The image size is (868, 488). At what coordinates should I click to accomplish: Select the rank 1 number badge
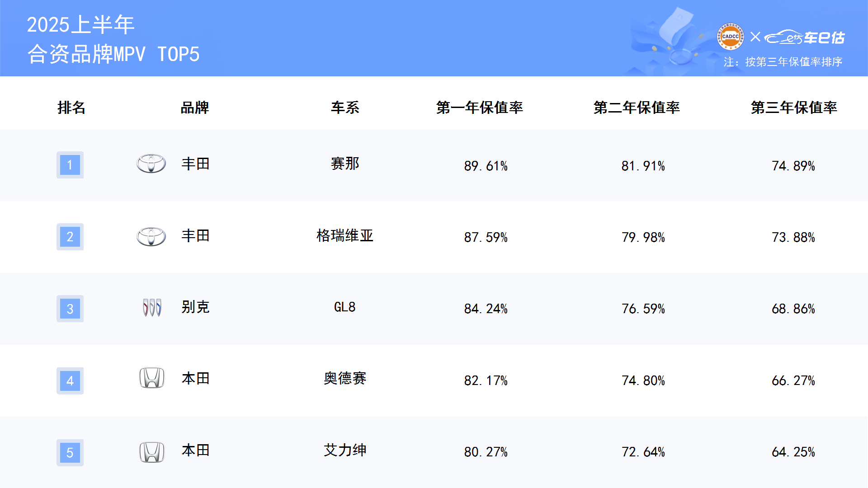pyautogui.click(x=70, y=165)
